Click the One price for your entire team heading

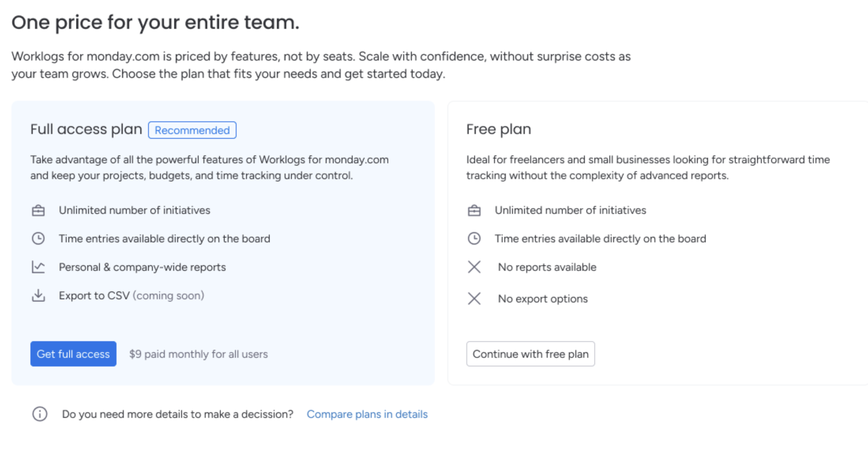click(156, 22)
